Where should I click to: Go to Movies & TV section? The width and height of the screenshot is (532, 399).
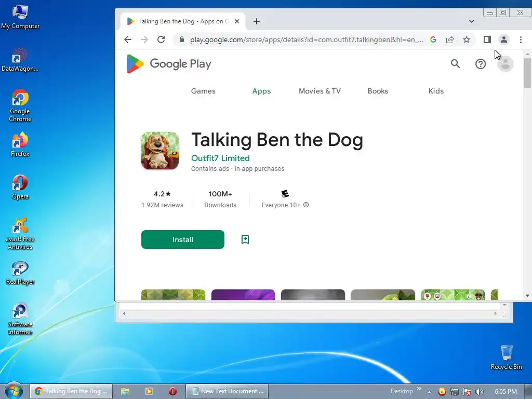click(x=320, y=91)
